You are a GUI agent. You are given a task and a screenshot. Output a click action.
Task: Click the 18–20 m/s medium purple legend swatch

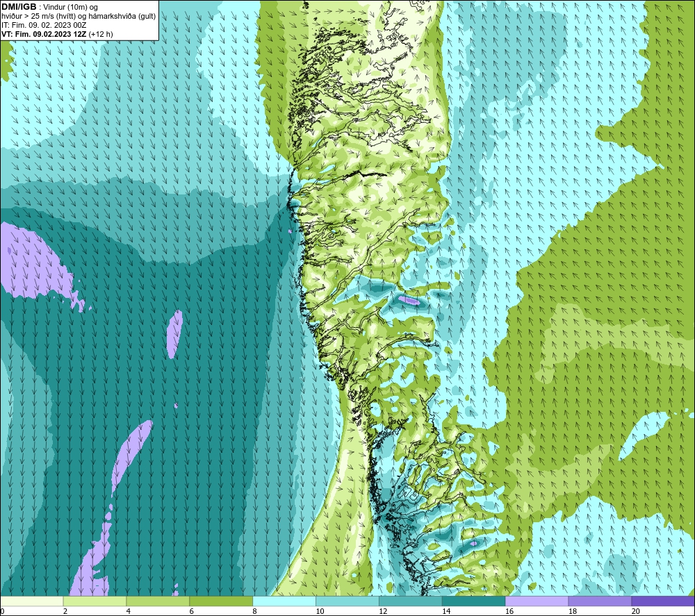600,601
